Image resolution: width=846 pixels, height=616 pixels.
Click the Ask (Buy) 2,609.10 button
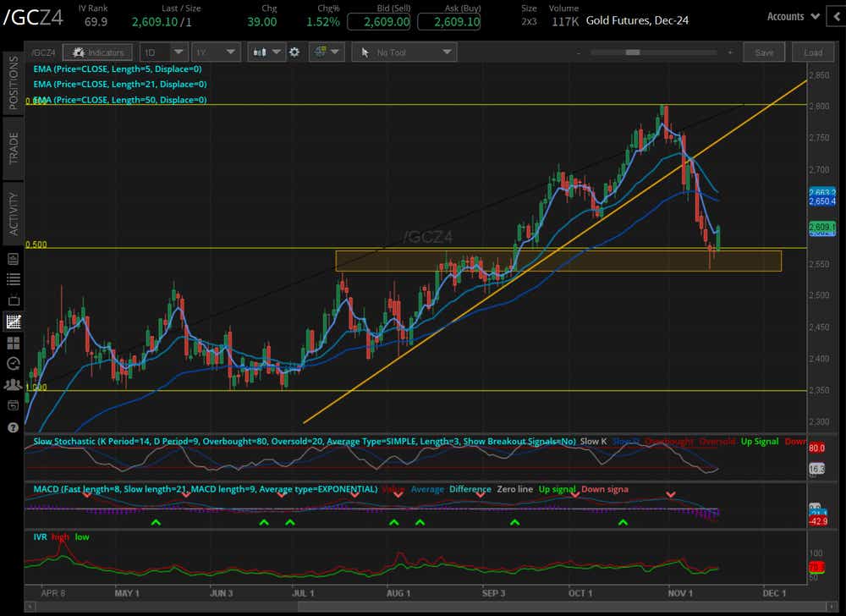(449, 22)
